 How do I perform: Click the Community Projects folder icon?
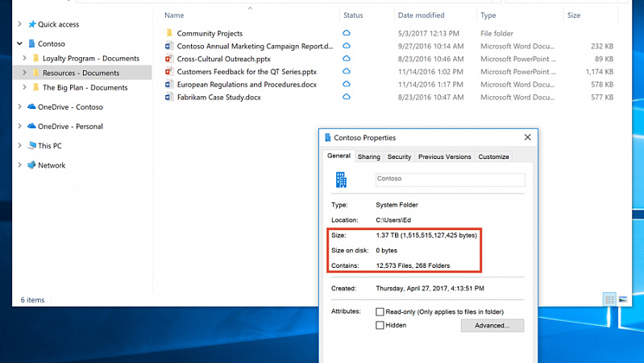coord(169,33)
